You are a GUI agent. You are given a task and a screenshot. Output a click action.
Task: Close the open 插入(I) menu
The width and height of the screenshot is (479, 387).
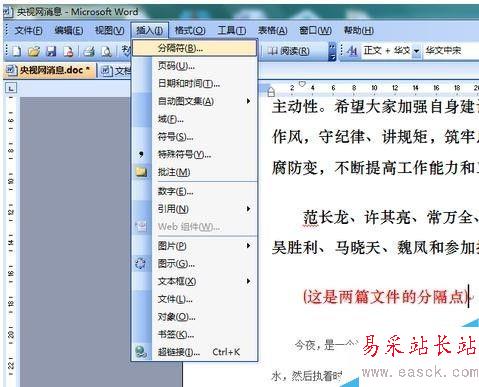(x=150, y=30)
